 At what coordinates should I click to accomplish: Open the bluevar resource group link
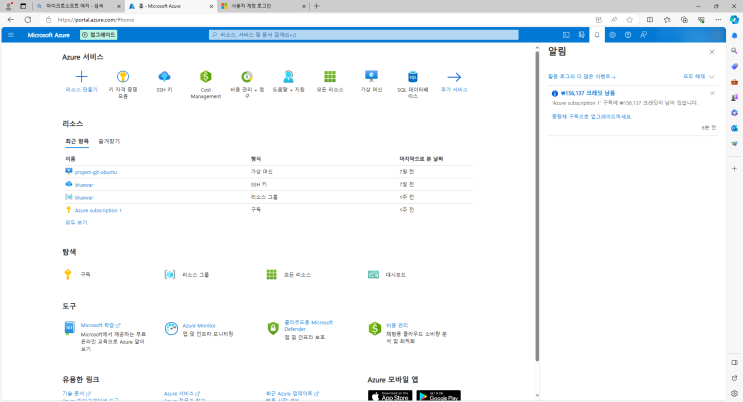(84, 198)
